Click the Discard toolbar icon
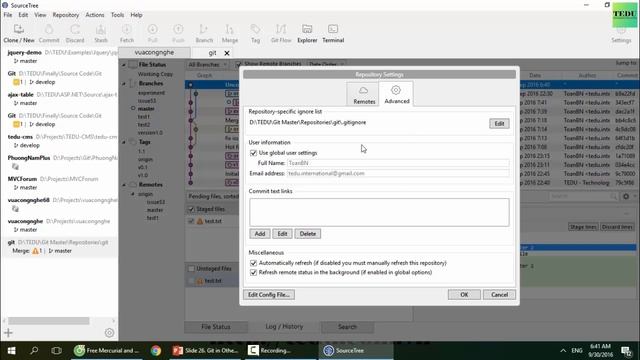This screenshot has width=640, height=360. [x=75, y=33]
